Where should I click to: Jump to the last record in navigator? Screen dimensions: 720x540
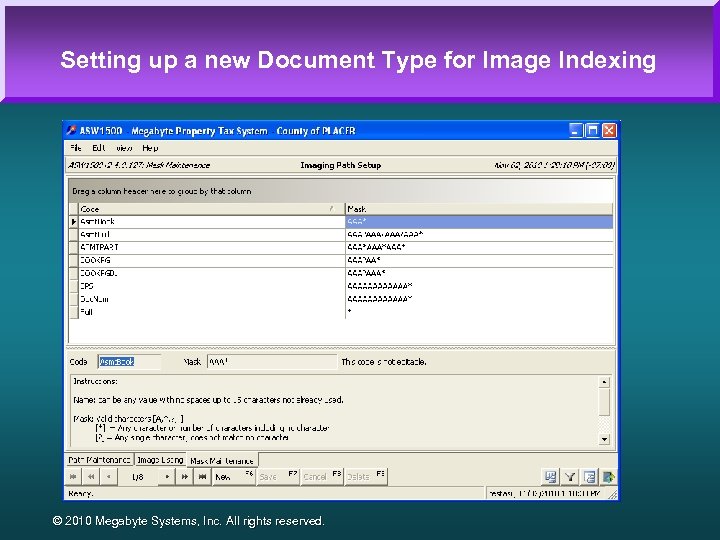[201, 477]
